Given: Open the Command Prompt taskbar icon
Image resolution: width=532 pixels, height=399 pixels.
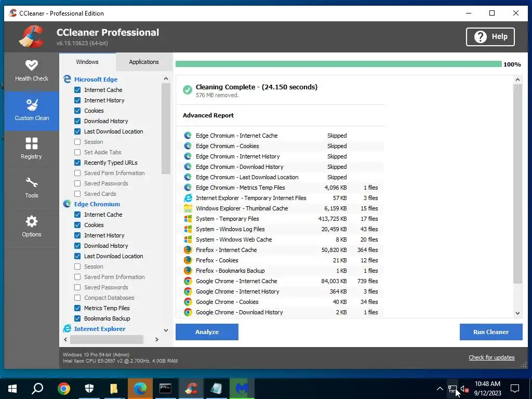Looking at the screenshot, I should pyautogui.click(x=165, y=389).
